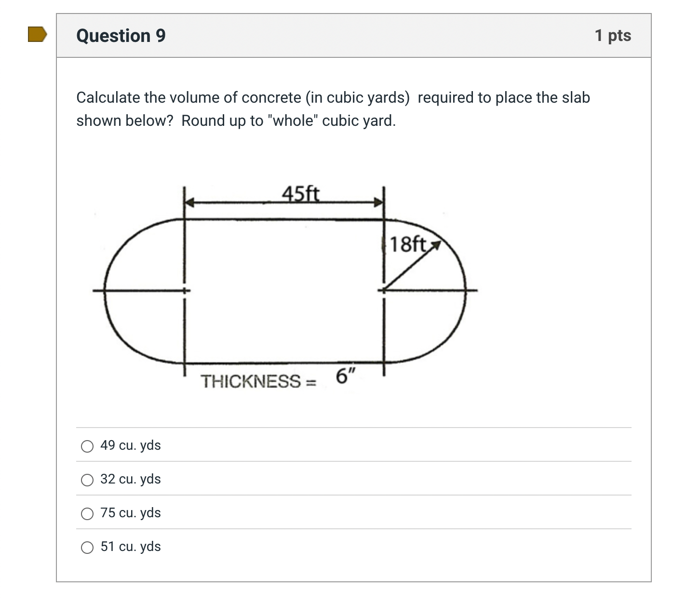The image size is (700, 604).
Task: Select the 49 cu. yds answer option
Action: pos(87,446)
